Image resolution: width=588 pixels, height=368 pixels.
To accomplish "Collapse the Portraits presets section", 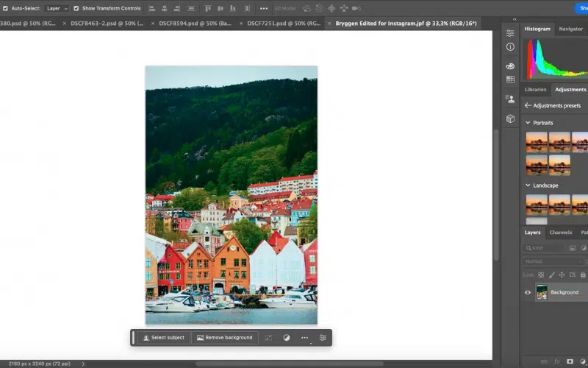I will (x=528, y=123).
